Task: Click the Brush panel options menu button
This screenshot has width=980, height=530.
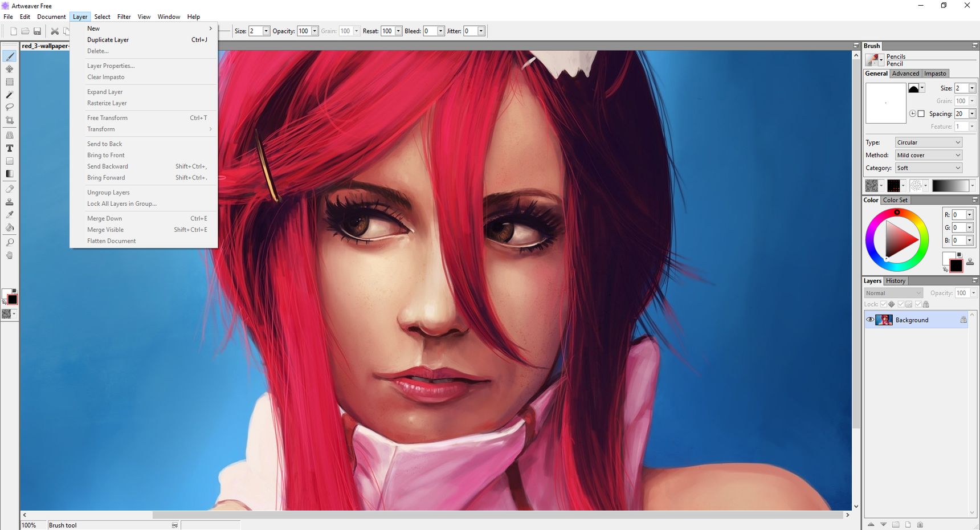Action: point(974,46)
